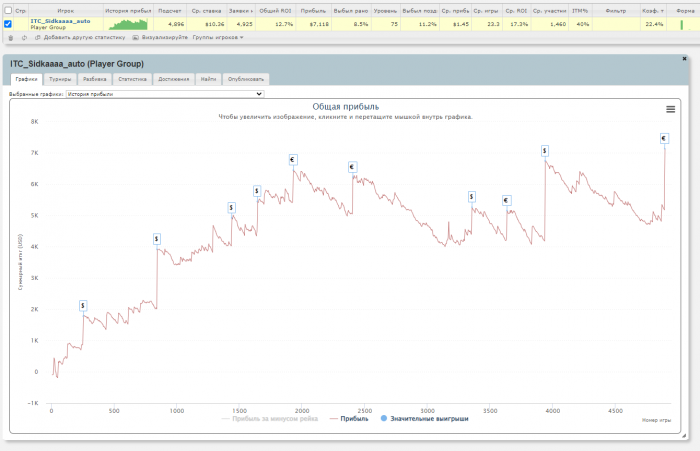
Task: Toggle Значительные выигрыши legend series
Action: (x=425, y=419)
